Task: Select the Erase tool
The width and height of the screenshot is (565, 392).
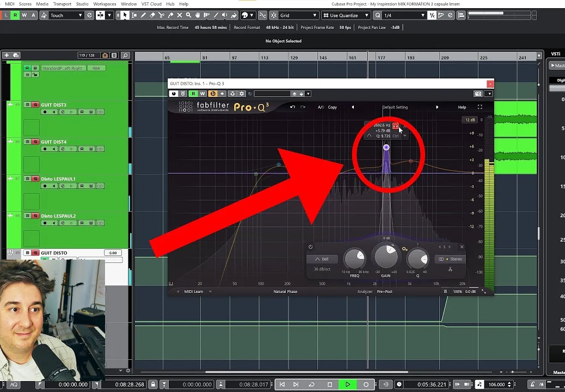Action: click(x=152, y=15)
